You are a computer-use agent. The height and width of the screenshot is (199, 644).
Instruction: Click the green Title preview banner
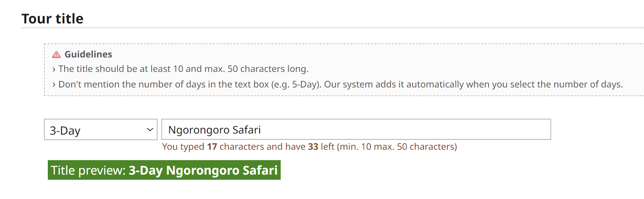(x=164, y=170)
